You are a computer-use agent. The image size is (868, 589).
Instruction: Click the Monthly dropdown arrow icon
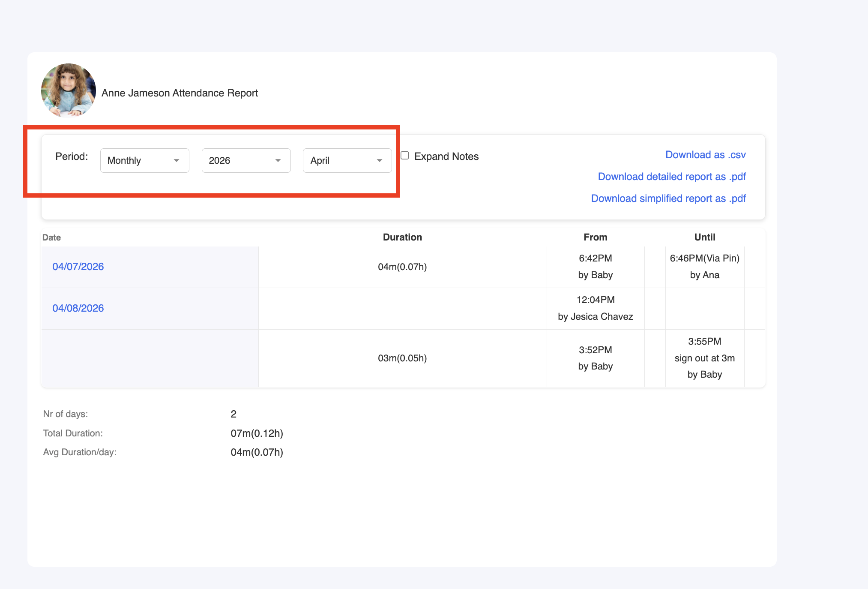177,160
